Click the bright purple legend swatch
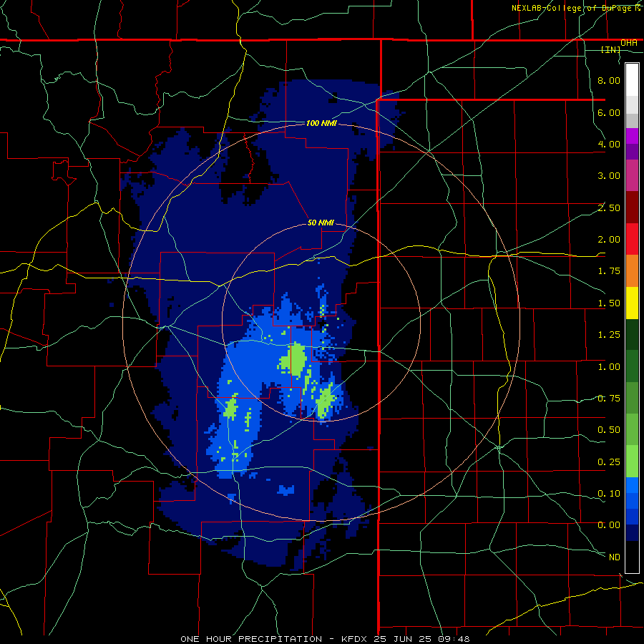The image size is (644, 644). (632, 136)
